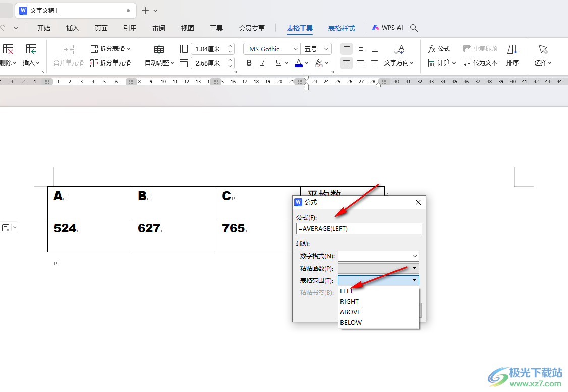Switch to the 开始 tab
568x392 pixels.
pos(43,28)
